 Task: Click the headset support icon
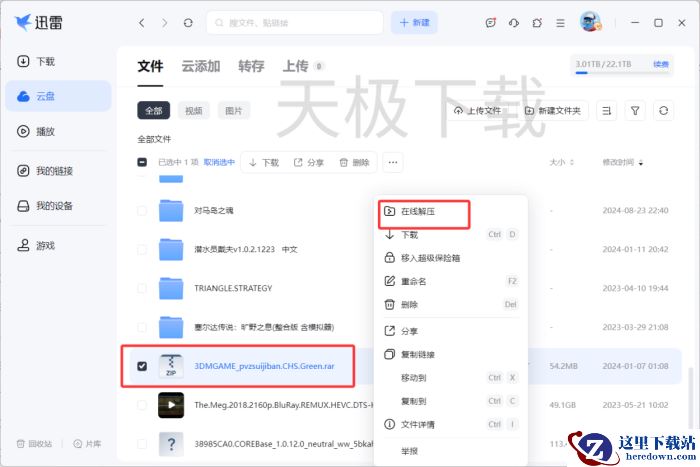[514, 23]
